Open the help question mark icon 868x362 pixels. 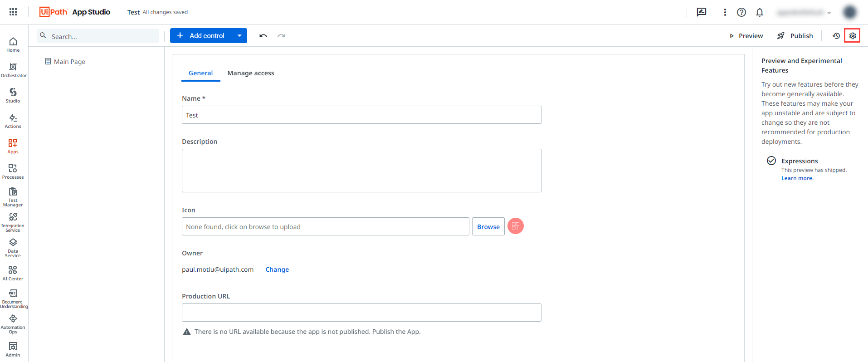point(741,12)
